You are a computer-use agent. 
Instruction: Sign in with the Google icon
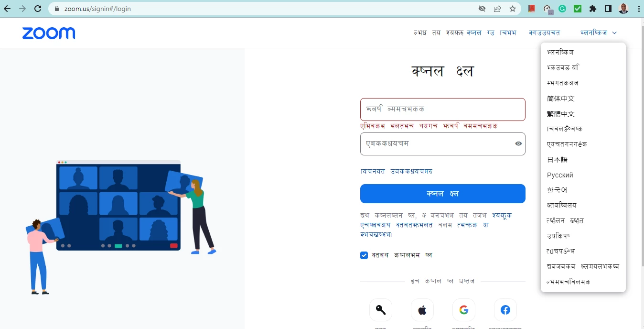point(464,310)
